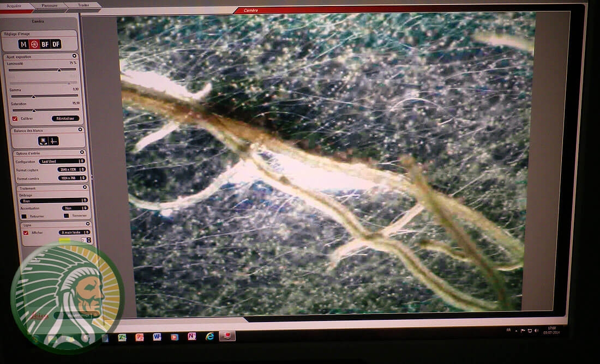Click the Saturation slider handle
The height and width of the screenshot is (364, 600).
point(34,111)
